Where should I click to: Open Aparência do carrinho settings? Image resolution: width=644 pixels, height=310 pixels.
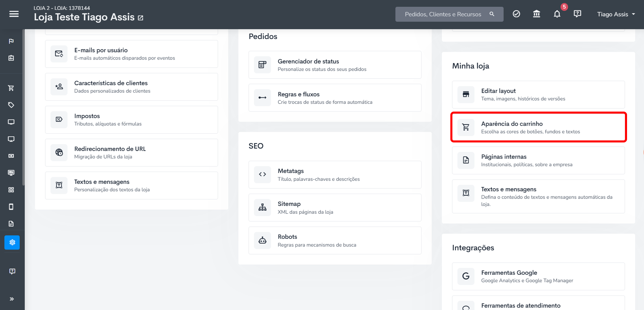pyautogui.click(x=539, y=127)
